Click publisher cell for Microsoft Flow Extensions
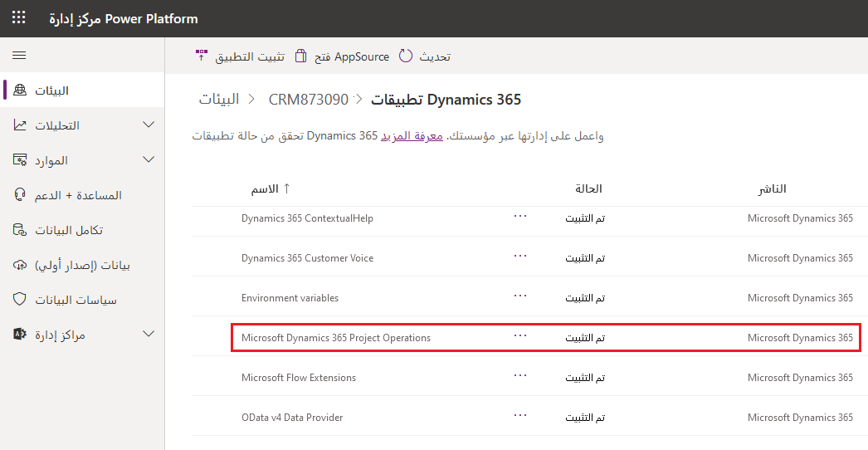868x450 pixels. [800, 378]
